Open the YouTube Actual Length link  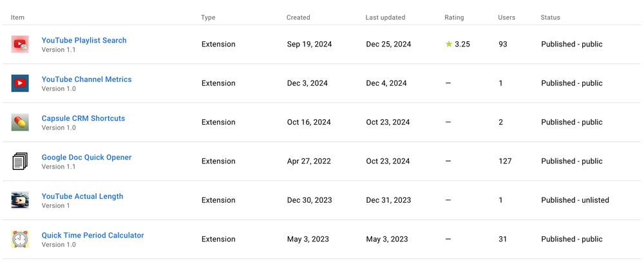click(x=82, y=196)
